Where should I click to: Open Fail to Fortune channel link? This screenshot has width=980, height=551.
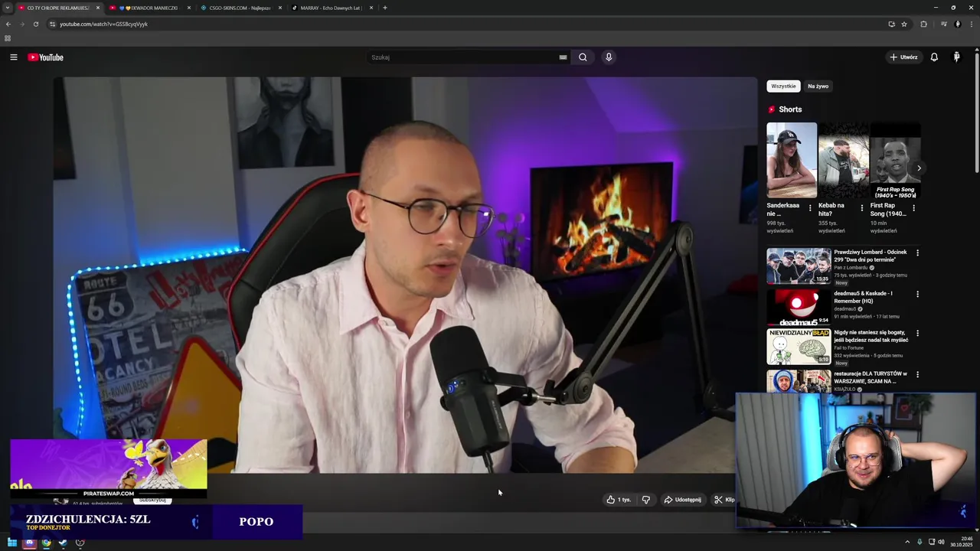pos(849,348)
